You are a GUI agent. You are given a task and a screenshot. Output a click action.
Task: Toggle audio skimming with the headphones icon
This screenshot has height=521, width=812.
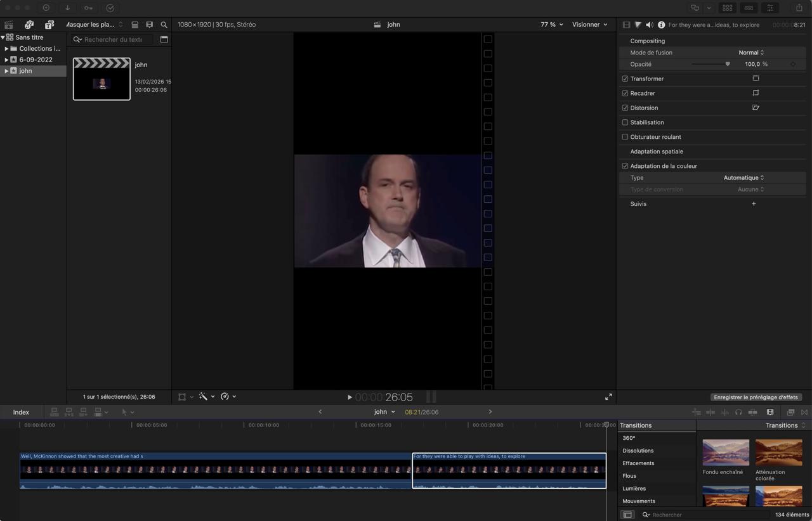click(738, 412)
